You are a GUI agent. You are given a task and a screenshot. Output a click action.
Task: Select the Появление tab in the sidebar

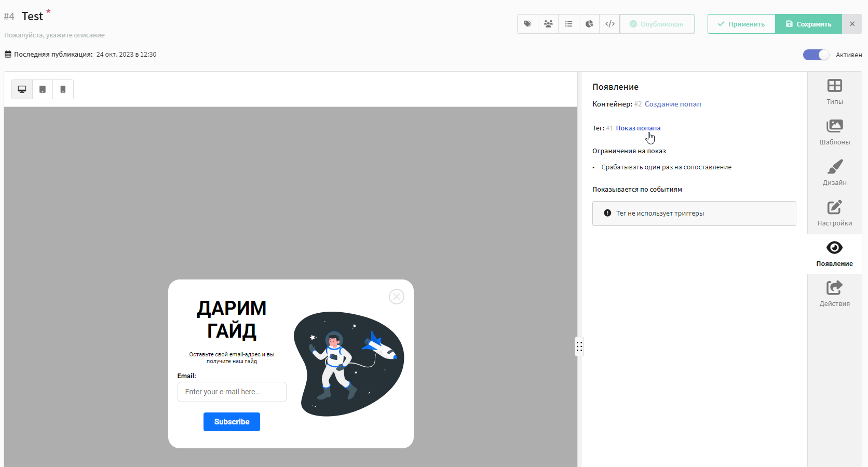click(835, 253)
